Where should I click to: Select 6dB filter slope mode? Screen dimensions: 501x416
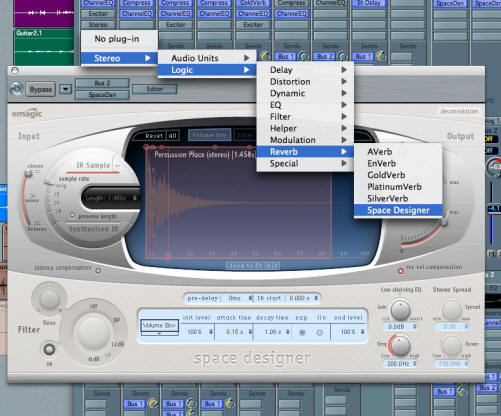[x=93, y=359]
